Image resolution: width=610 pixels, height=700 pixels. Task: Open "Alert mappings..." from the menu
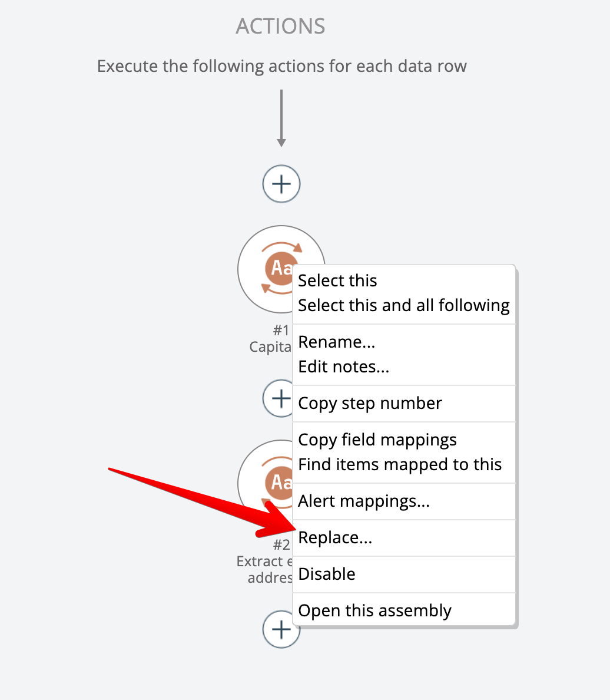[364, 501]
